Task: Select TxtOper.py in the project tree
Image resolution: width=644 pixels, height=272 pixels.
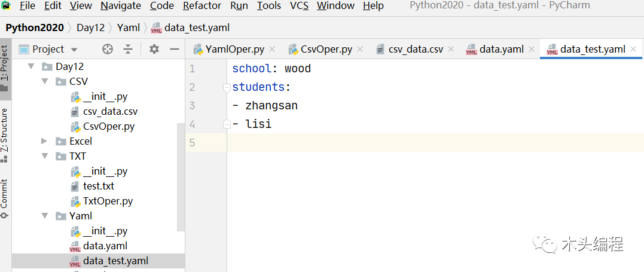Action: tap(108, 201)
